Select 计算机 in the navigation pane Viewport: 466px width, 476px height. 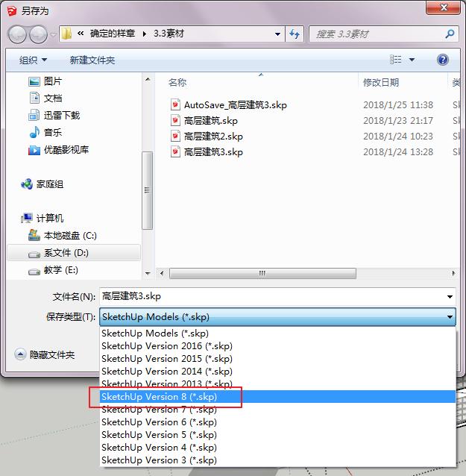coord(42,218)
